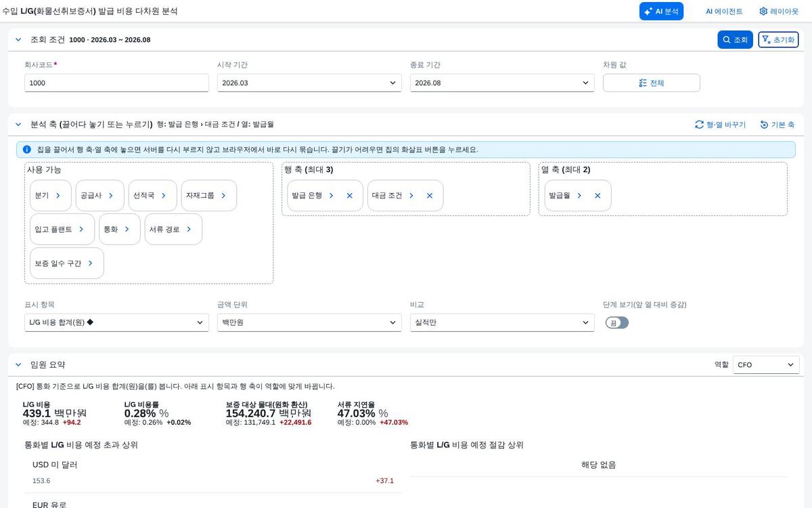Click the L/G 비용률 0.28% value
The width and height of the screenshot is (812, 508).
pos(146,413)
